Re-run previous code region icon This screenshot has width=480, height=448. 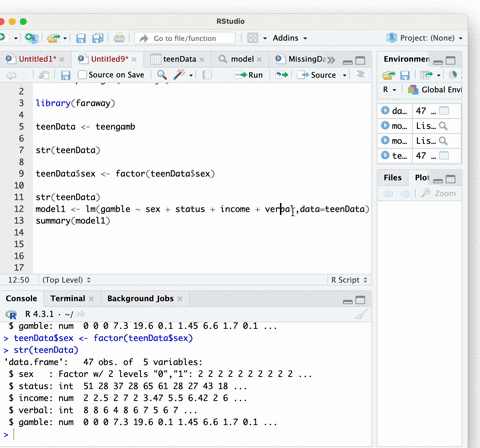click(x=282, y=75)
